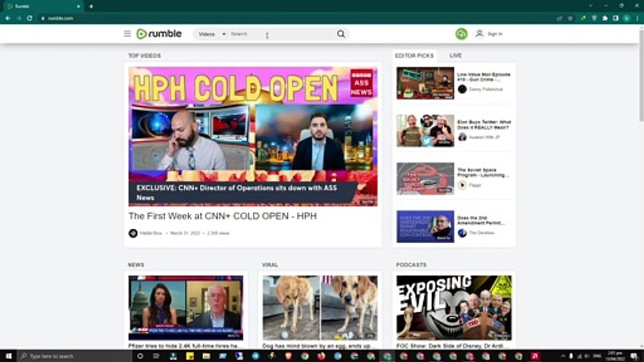Image resolution: width=644 pixels, height=362 pixels.
Task: Click the Flappr channel name
Action: [x=475, y=185]
